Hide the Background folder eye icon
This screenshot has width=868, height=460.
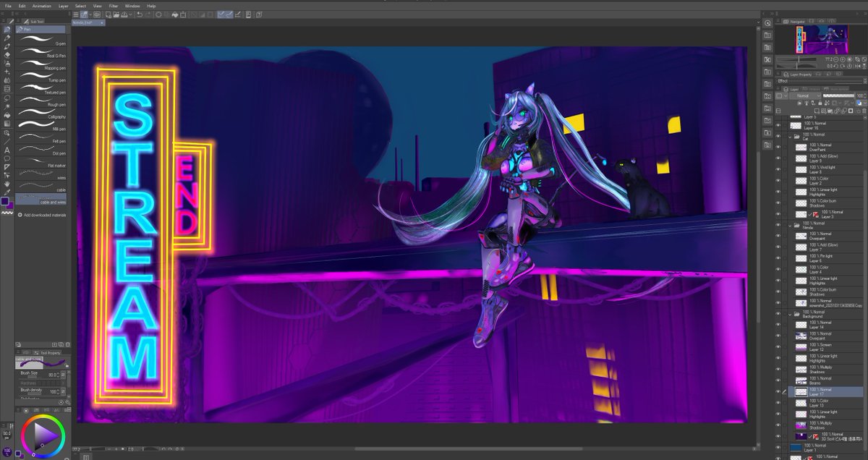[778, 314]
